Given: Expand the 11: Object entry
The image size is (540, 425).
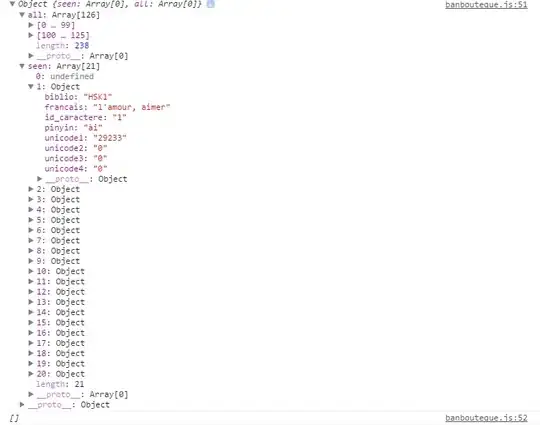Looking at the screenshot, I should pyautogui.click(x=31, y=281).
